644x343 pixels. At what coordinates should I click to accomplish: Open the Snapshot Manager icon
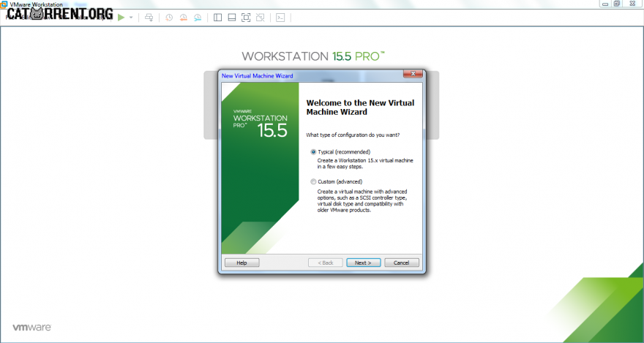[198, 18]
